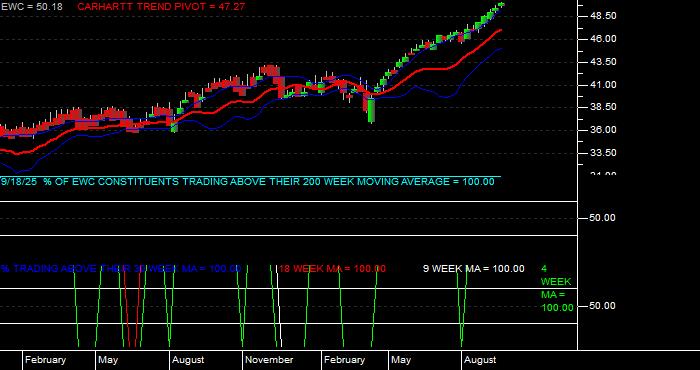This screenshot has width=700, height=370.
Task: Select the green 4 WEEK MA = 100.00 label
Action: pyautogui.click(x=557, y=288)
